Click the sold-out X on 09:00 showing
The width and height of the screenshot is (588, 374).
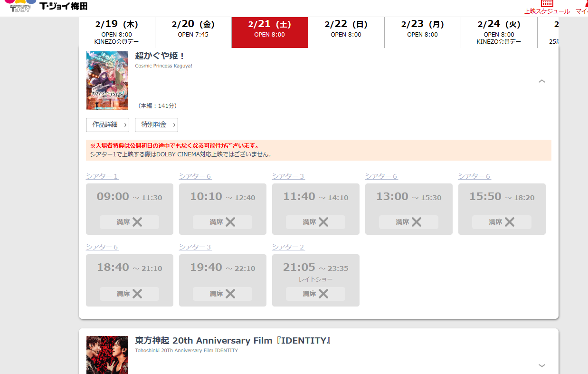(137, 222)
